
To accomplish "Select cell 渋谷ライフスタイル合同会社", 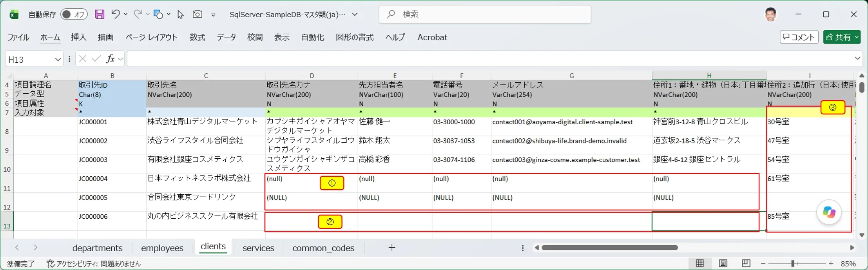I will pyautogui.click(x=206, y=145).
